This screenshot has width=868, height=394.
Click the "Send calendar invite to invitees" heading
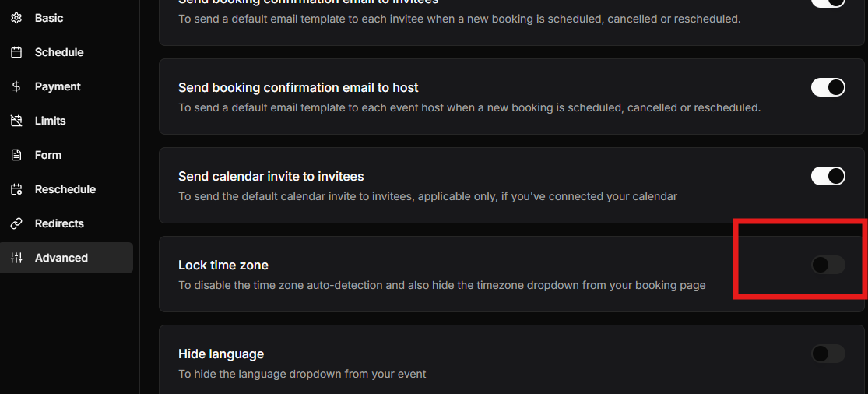coord(271,176)
